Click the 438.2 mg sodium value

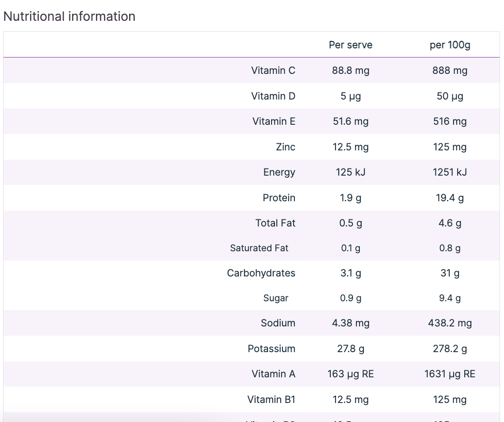tap(450, 323)
